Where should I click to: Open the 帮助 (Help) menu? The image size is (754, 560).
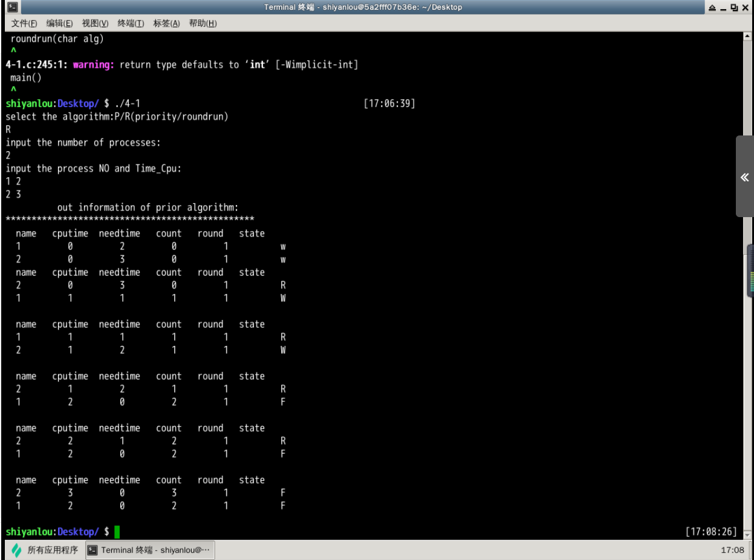[203, 24]
